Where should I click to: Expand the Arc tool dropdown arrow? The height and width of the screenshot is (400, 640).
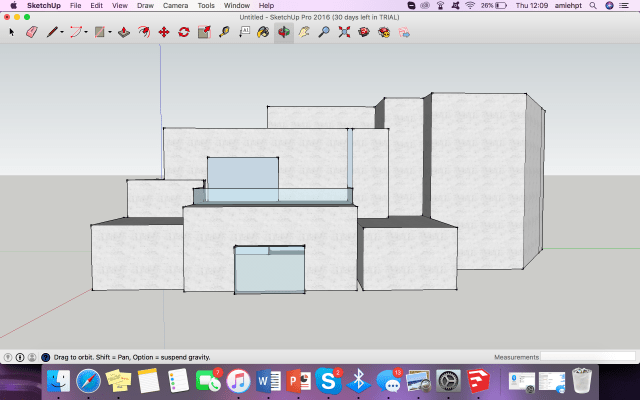point(86,32)
